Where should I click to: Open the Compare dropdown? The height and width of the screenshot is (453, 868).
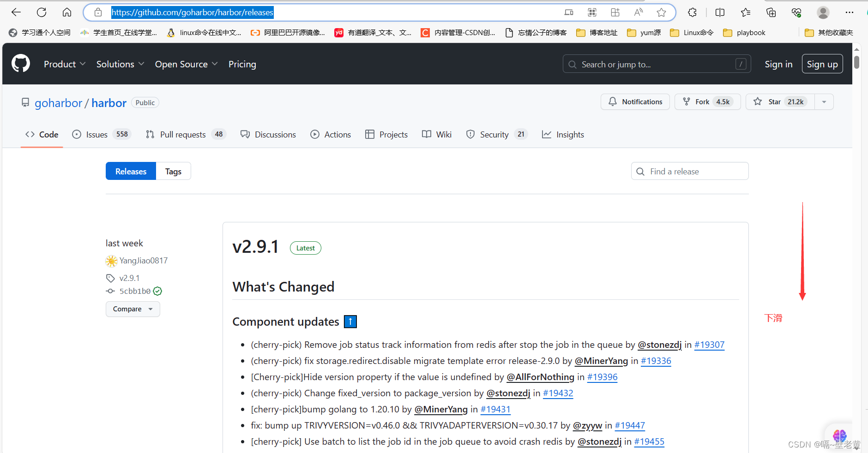[133, 309]
